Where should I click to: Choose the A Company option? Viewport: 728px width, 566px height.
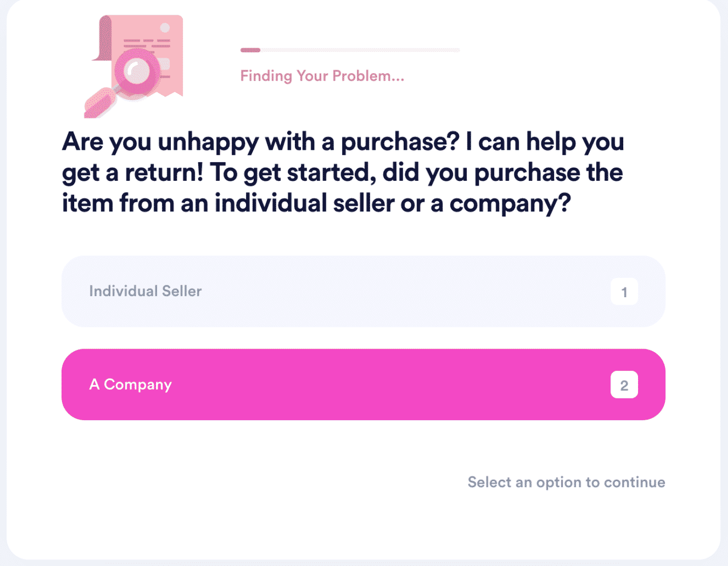[x=363, y=385]
